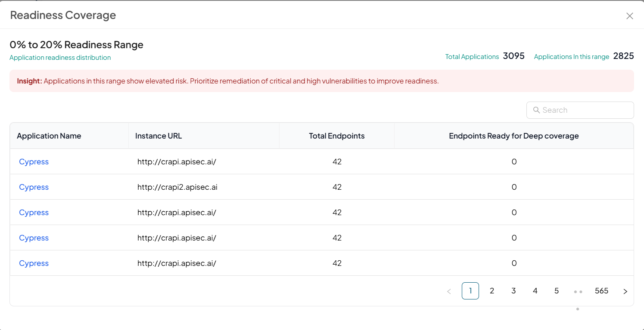
Task: Click the Application Name column header
Action: click(x=49, y=136)
